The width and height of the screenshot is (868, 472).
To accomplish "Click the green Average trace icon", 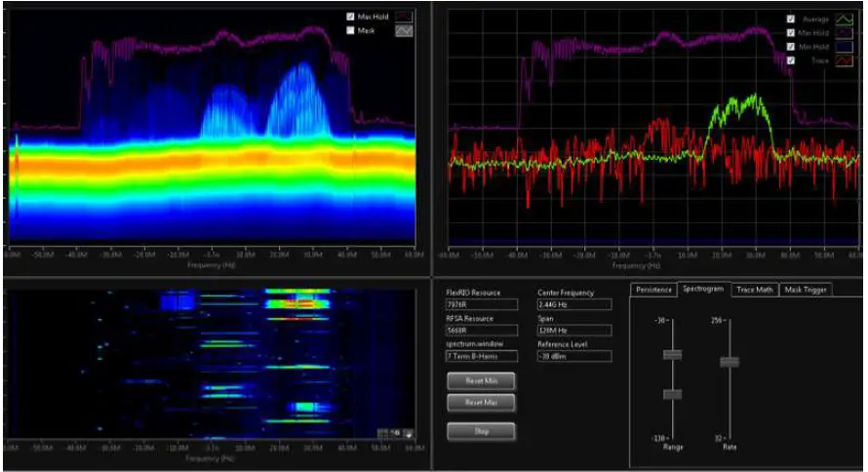I will 846,19.
